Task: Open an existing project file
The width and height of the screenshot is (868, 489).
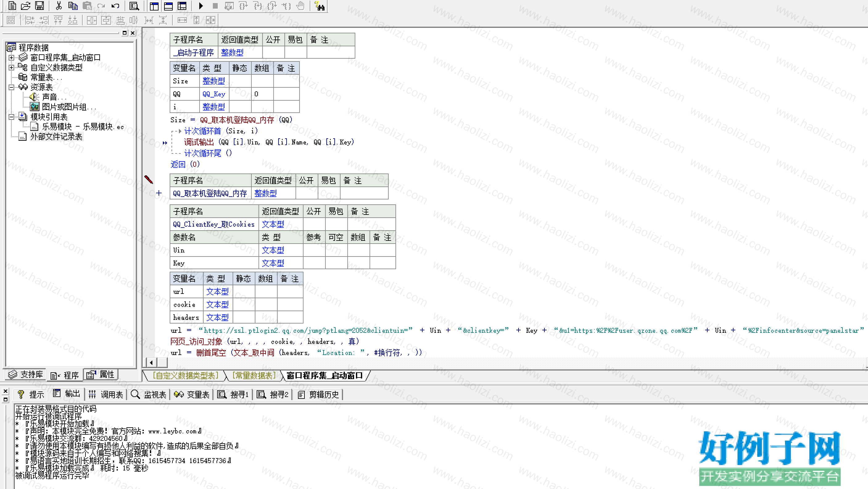Action: (x=26, y=6)
